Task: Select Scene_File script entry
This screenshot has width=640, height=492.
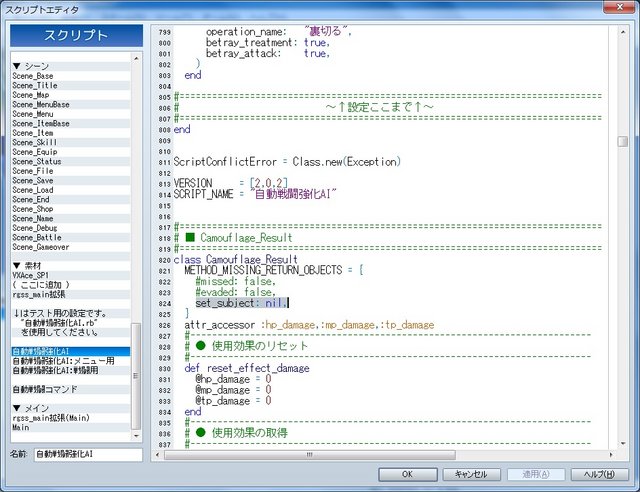Action: tap(71, 171)
